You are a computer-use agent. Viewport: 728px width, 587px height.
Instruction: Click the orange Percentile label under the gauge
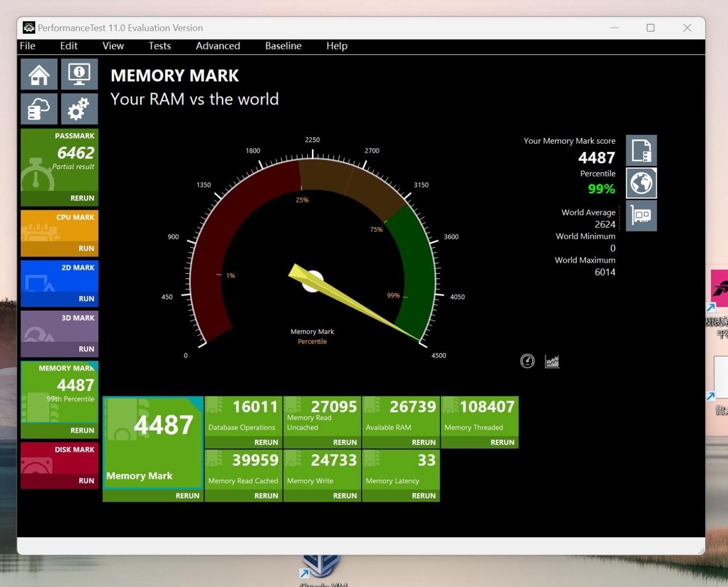coord(312,341)
